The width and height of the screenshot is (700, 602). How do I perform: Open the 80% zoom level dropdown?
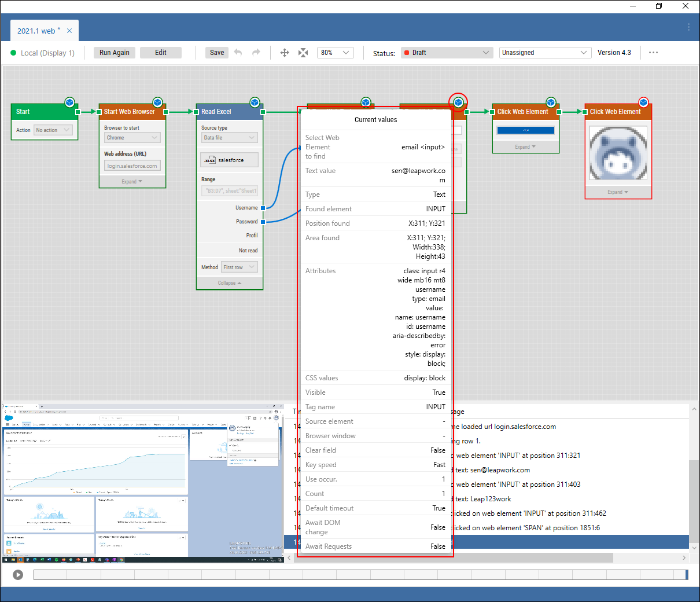click(x=336, y=53)
